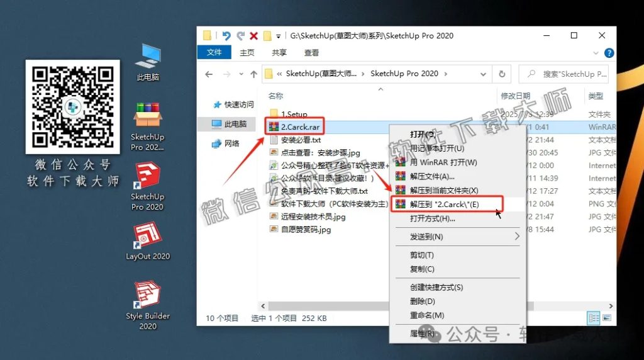The height and width of the screenshot is (360, 644).
Task: Sort files by 名称 column header
Action: [275, 96]
